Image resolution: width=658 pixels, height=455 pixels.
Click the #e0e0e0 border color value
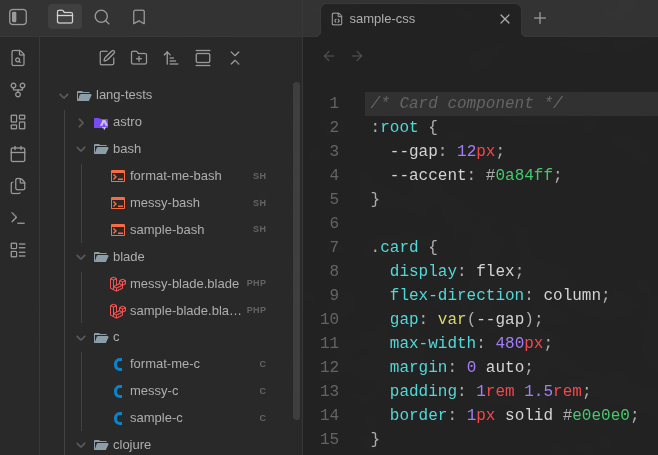coord(596,415)
